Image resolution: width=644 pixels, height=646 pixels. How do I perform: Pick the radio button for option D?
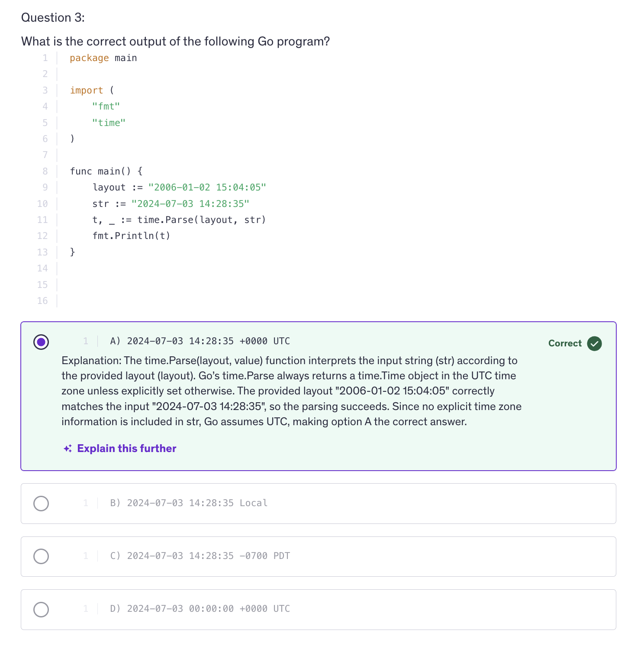pos(41,609)
